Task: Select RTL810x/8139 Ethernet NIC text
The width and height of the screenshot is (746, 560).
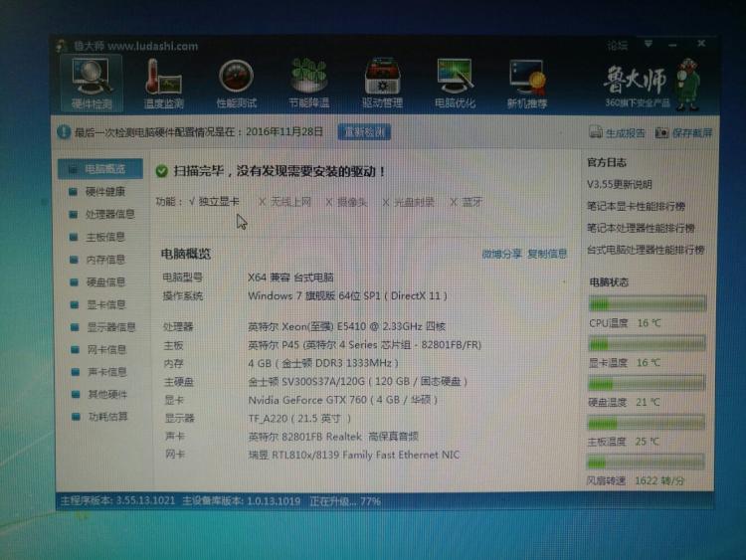Action: (354, 455)
